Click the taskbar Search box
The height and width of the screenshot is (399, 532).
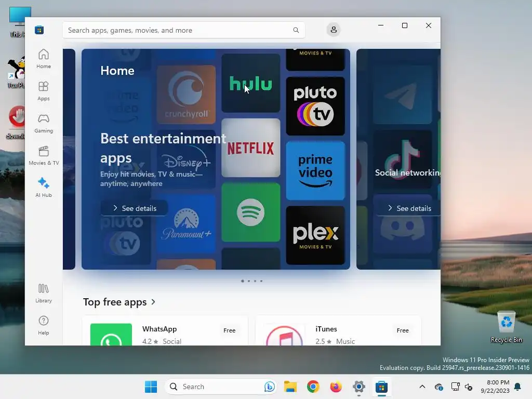[x=221, y=387]
